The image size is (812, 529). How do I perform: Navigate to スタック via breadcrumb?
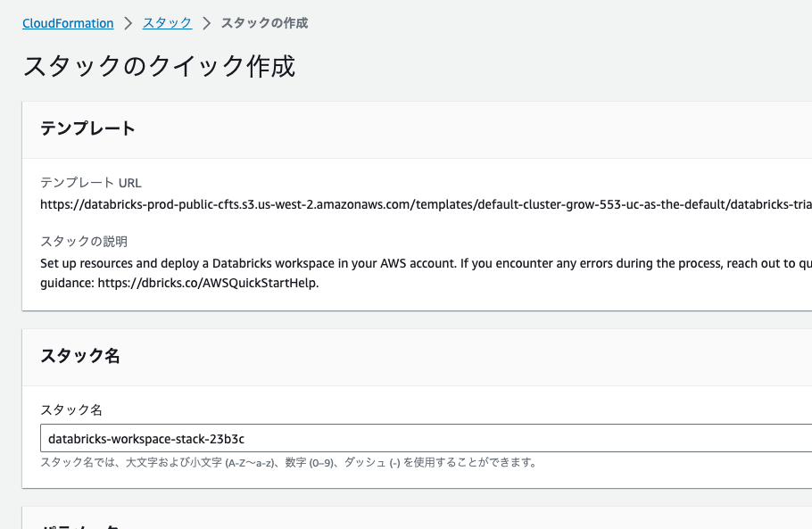pos(166,23)
